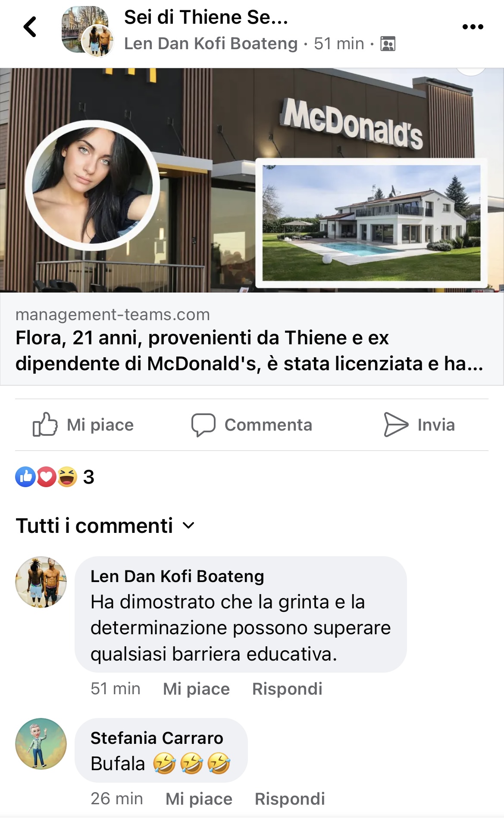Reply to Len Dan Kofi Boateng's comment

click(287, 689)
